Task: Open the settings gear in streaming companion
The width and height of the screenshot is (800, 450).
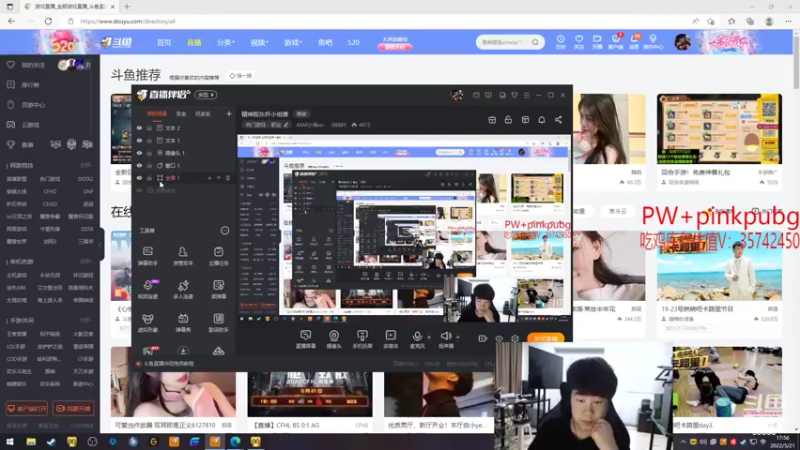Action: pyautogui.click(x=515, y=338)
